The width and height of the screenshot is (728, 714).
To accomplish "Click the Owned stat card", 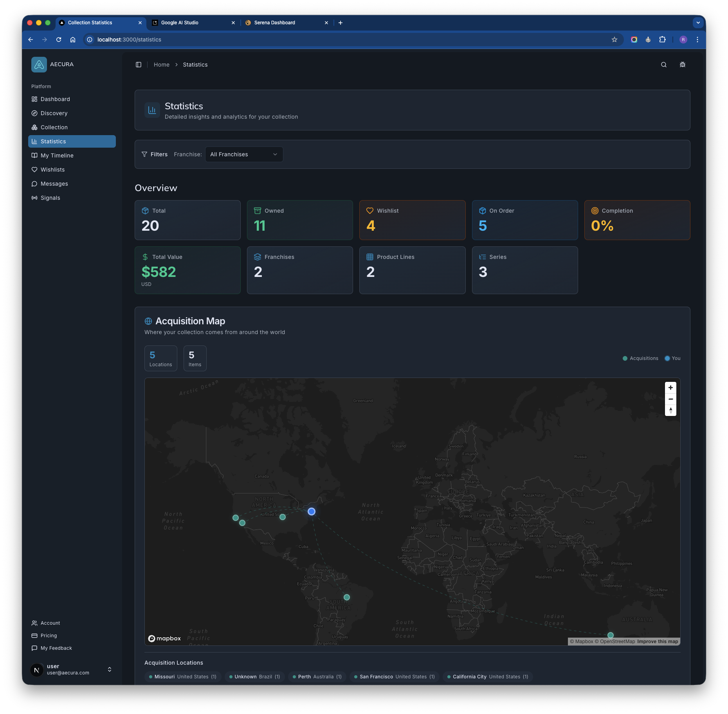I will coord(300,220).
